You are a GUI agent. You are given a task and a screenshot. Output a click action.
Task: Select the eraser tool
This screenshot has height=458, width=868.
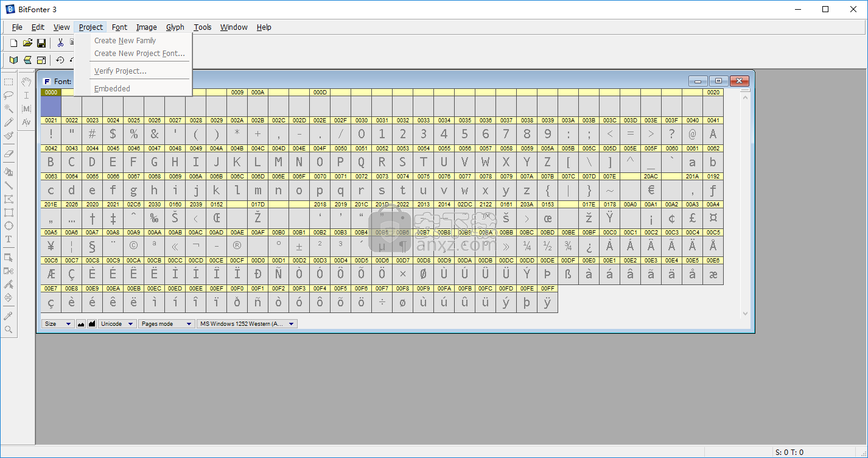click(9, 154)
